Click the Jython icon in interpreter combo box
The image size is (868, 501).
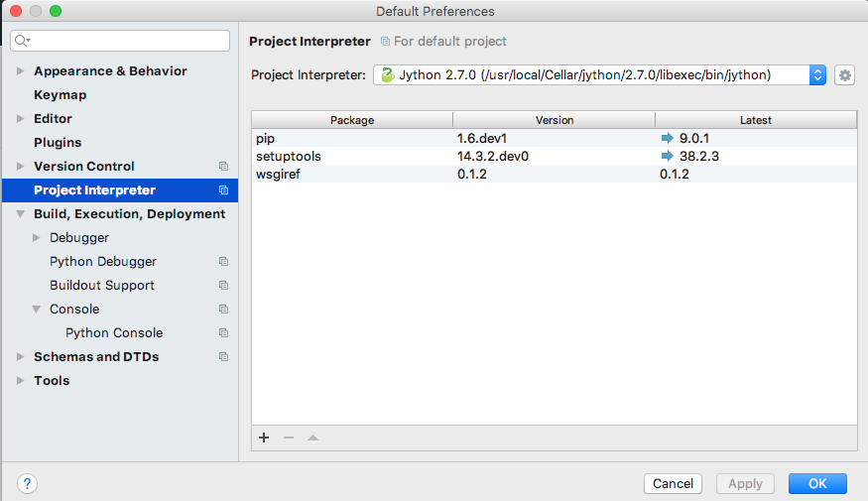tap(388, 74)
